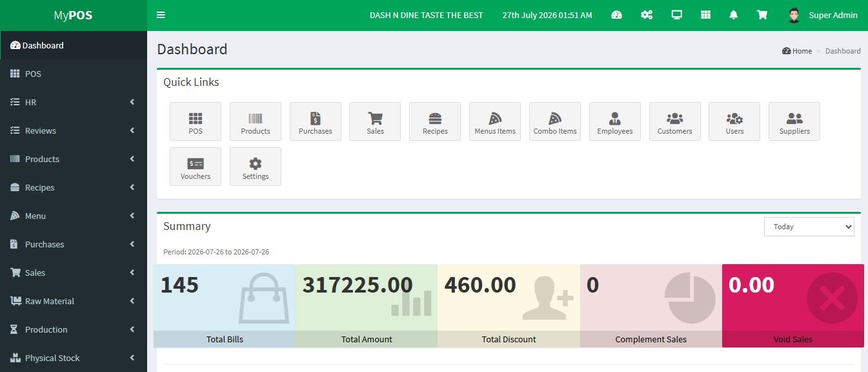This screenshot has width=868, height=372.
Task: Click the monitor display icon in header
Action: 676,15
